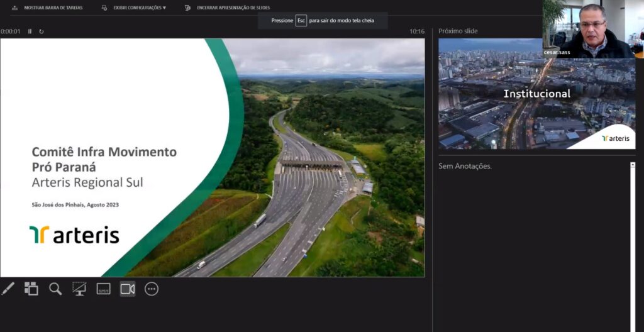The height and width of the screenshot is (332, 644).
Task: Click Encerrar Apresentação de Slides
Action: click(x=233, y=8)
